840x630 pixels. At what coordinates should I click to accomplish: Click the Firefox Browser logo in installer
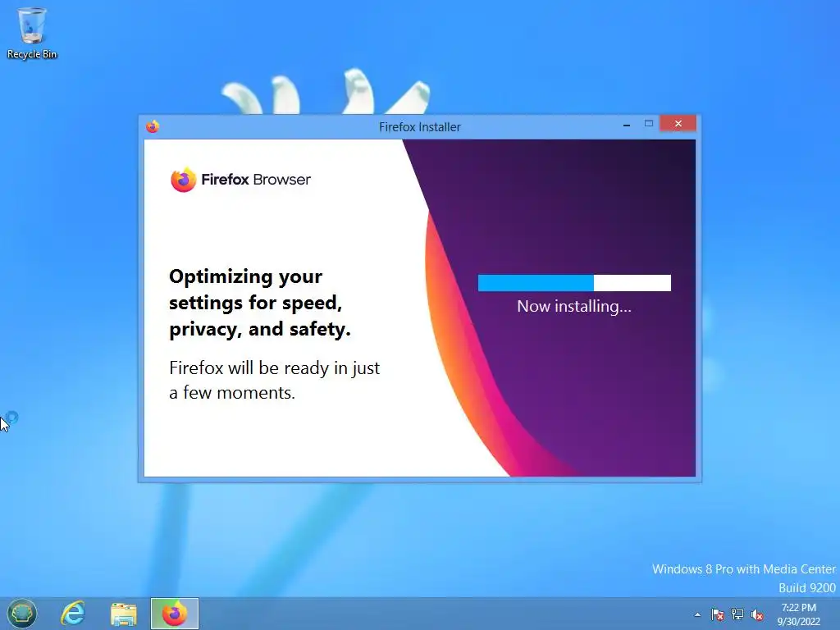point(240,180)
